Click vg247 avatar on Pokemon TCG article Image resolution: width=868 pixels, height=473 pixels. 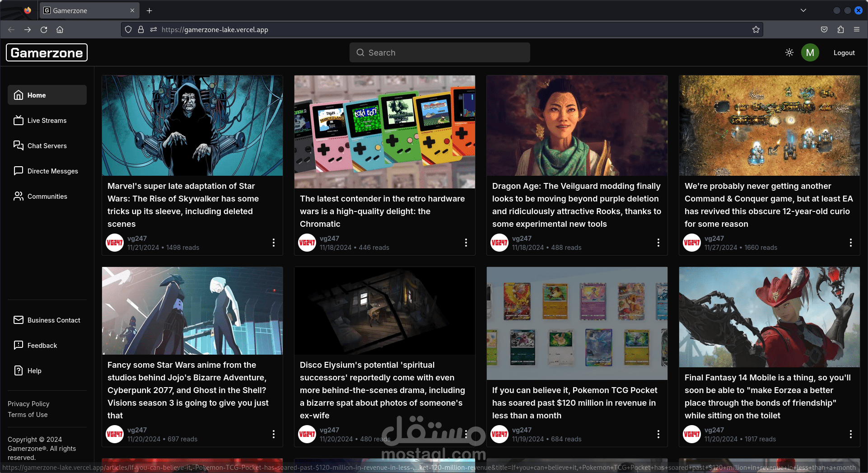[x=499, y=434]
